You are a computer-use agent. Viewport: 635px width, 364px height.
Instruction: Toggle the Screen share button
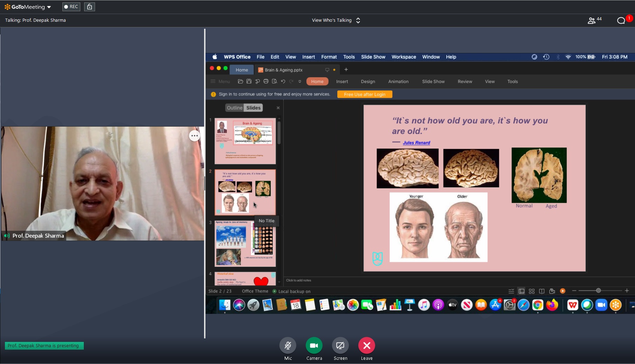point(340,346)
